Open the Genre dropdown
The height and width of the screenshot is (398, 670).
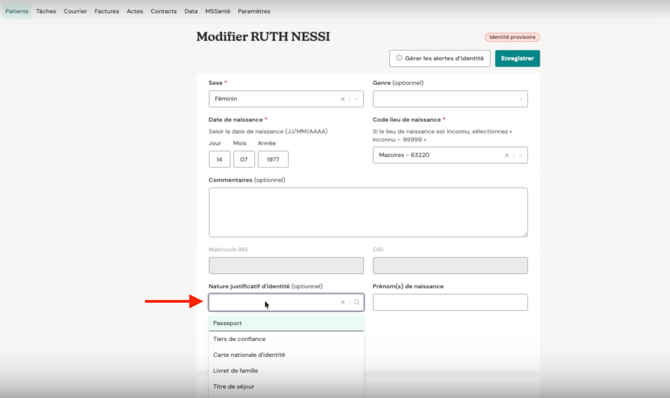tap(450, 99)
